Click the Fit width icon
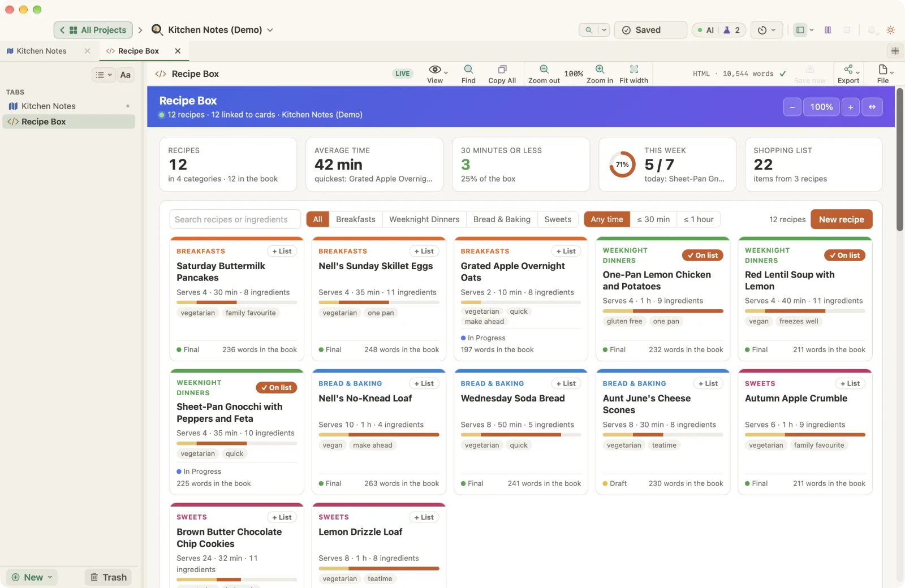Screen dimensions: 905x588 pyautogui.click(x=634, y=69)
